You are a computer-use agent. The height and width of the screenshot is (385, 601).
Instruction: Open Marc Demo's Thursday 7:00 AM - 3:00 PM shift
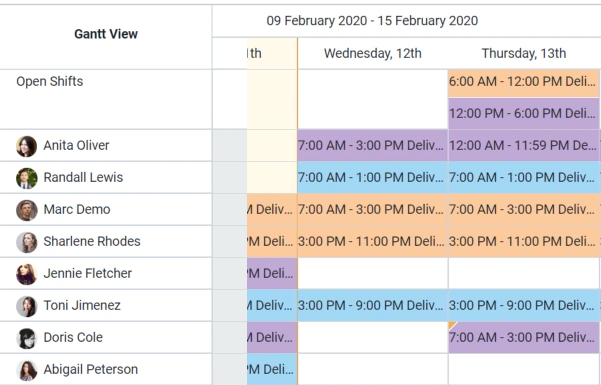pos(524,209)
